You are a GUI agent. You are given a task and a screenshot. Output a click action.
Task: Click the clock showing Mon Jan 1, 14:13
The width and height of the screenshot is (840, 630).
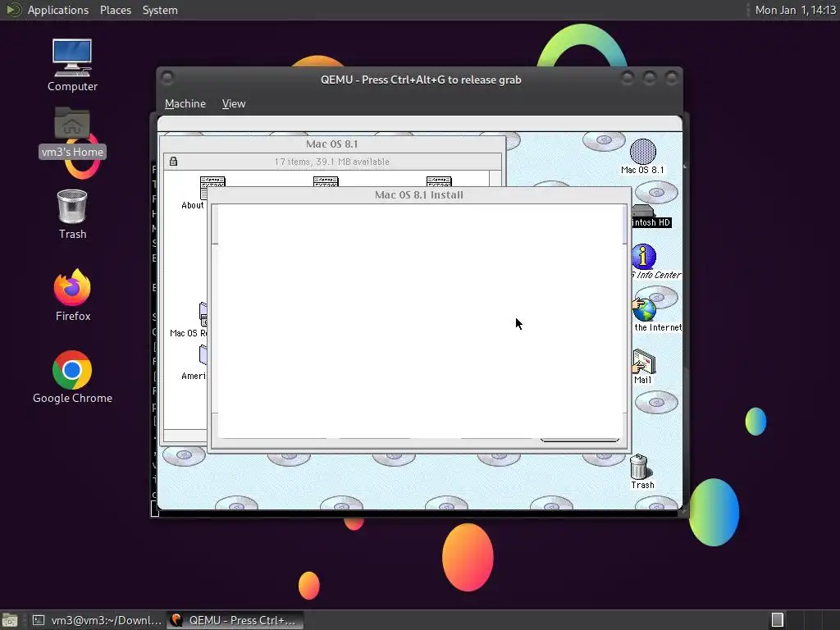795,10
